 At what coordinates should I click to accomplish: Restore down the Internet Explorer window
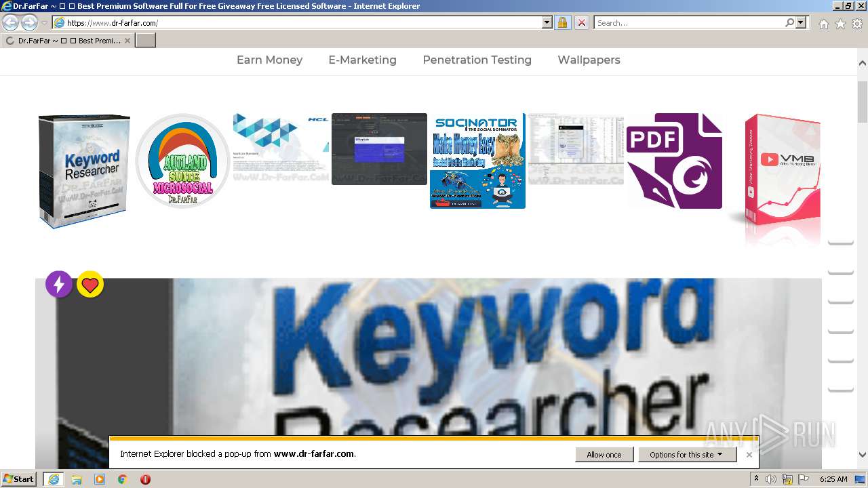coord(849,5)
